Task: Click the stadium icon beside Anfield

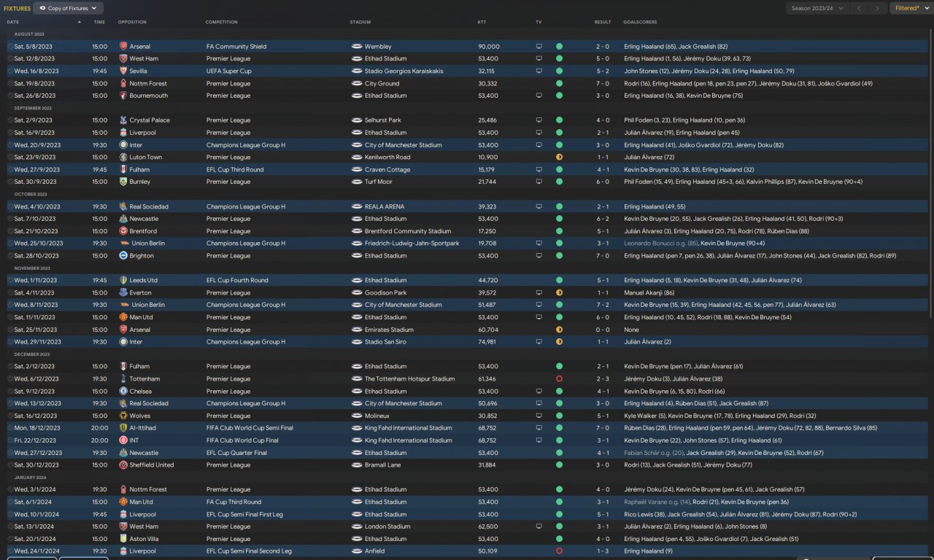Action: [x=357, y=551]
